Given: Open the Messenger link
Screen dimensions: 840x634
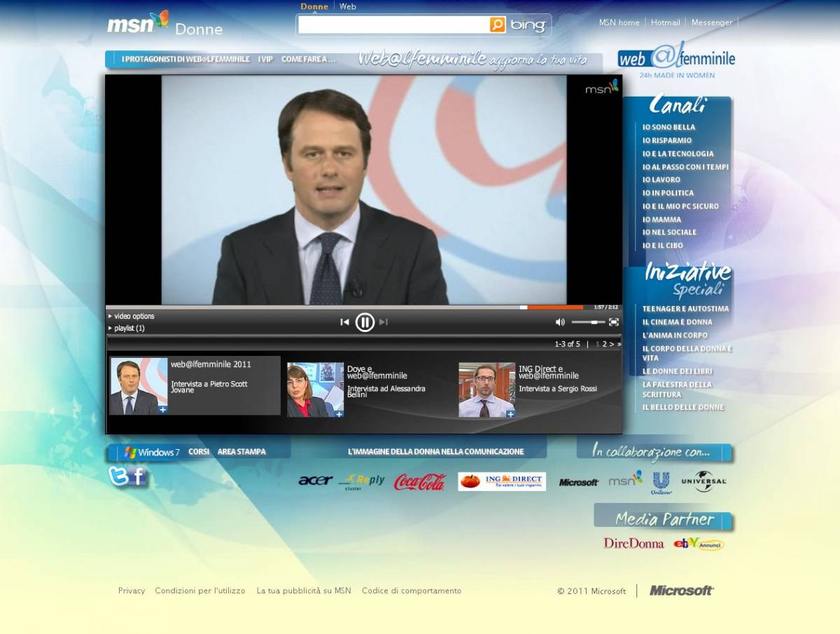Looking at the screenshot, I should click(712, 22).
